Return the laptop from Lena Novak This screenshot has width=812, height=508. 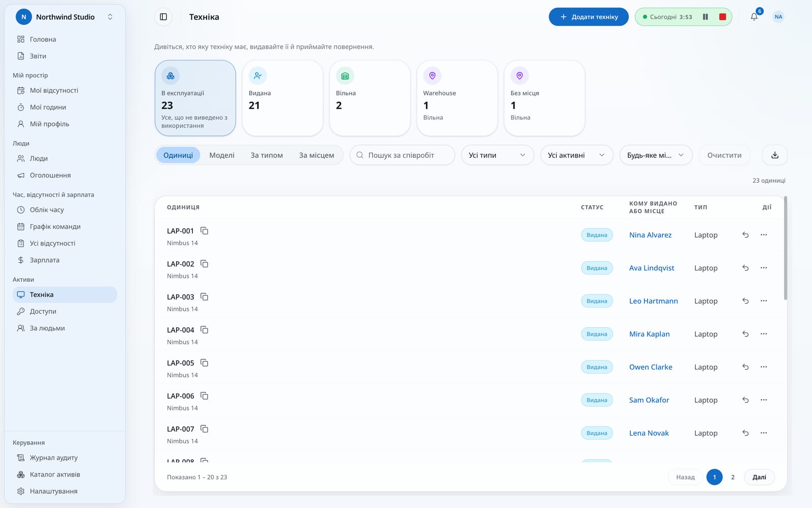[x=746, y=433]
